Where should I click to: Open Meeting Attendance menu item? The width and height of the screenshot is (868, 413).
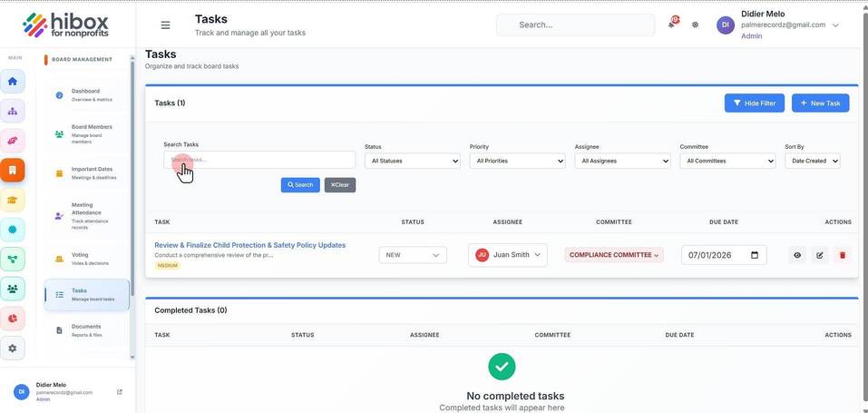[86, 216]
